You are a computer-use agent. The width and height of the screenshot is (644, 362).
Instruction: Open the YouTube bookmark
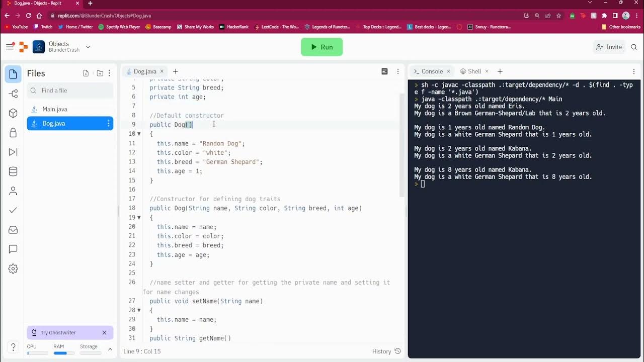pos(16,27)
